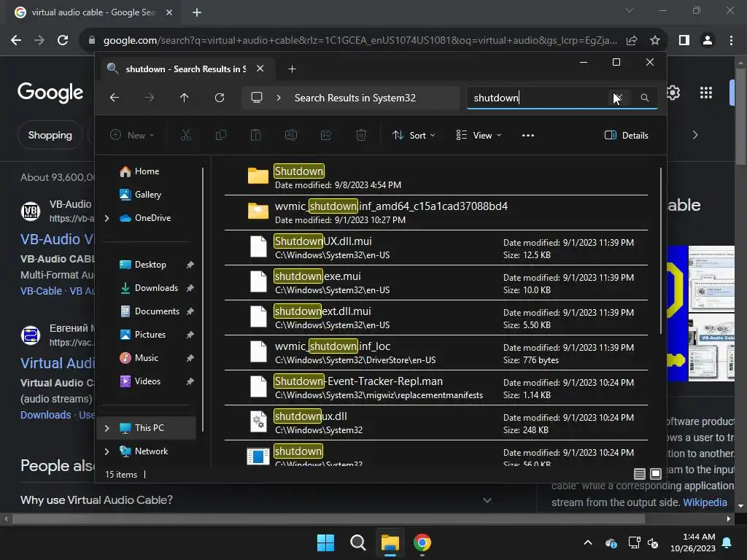Open the Wikipedia link in Google panel

pyautogui.click(x=705, y=502)
